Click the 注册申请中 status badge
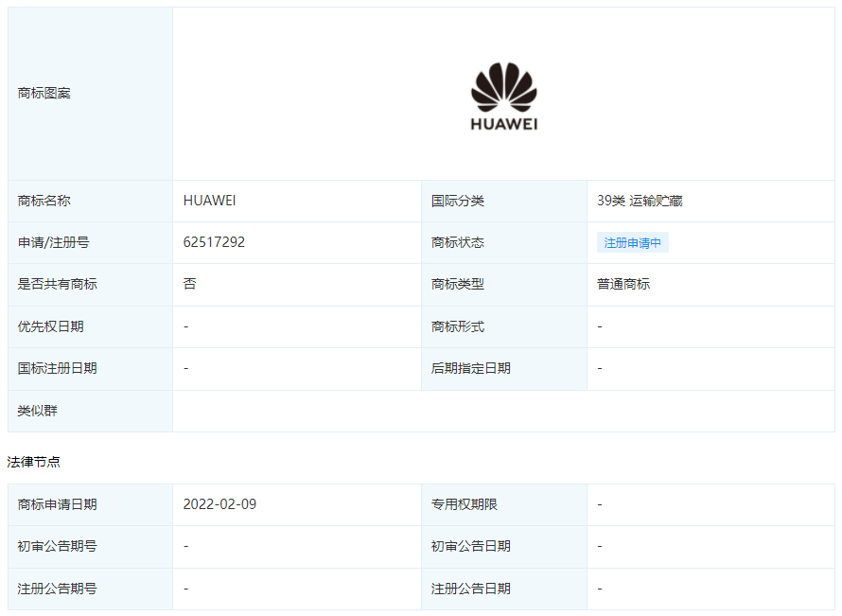 (633, 243)
